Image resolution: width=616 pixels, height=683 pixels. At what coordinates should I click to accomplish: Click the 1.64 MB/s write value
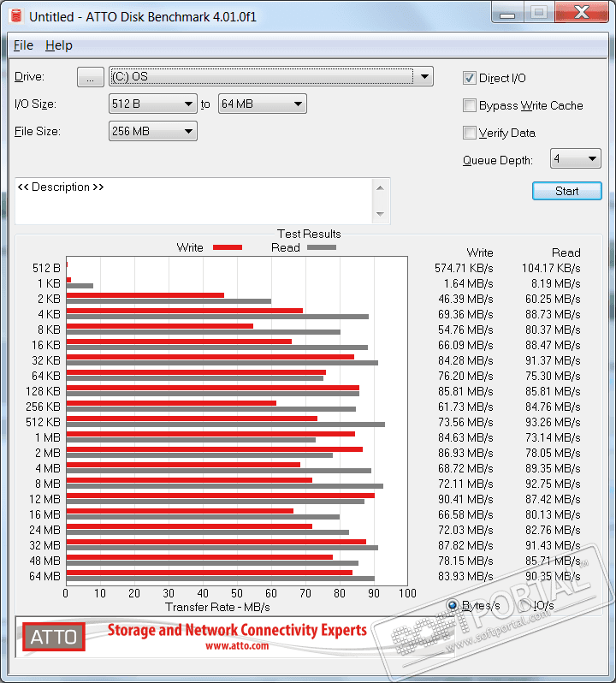(x=469, y=284)
